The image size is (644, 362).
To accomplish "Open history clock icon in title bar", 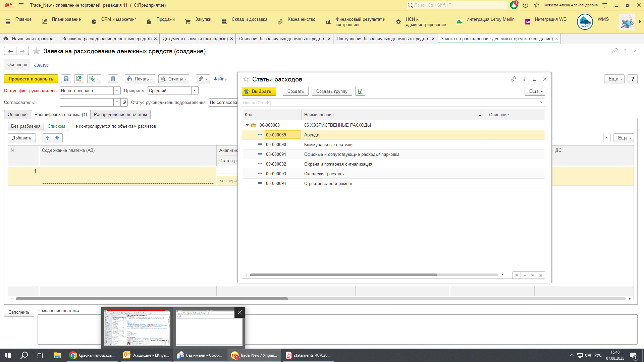I will pos(525,5).
